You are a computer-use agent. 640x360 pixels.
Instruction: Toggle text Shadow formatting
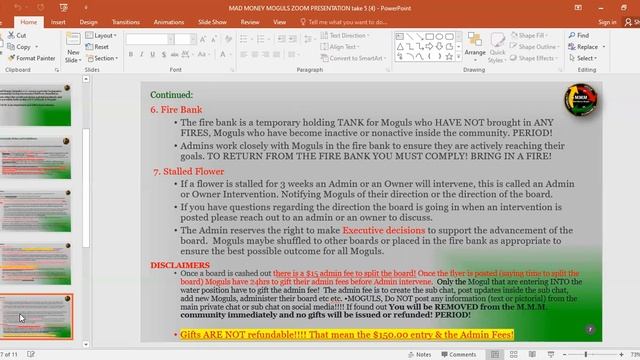click(x=164, y=54)
